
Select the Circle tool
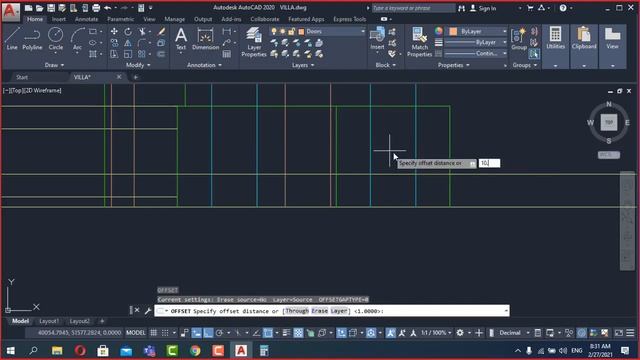click(56, 39)
